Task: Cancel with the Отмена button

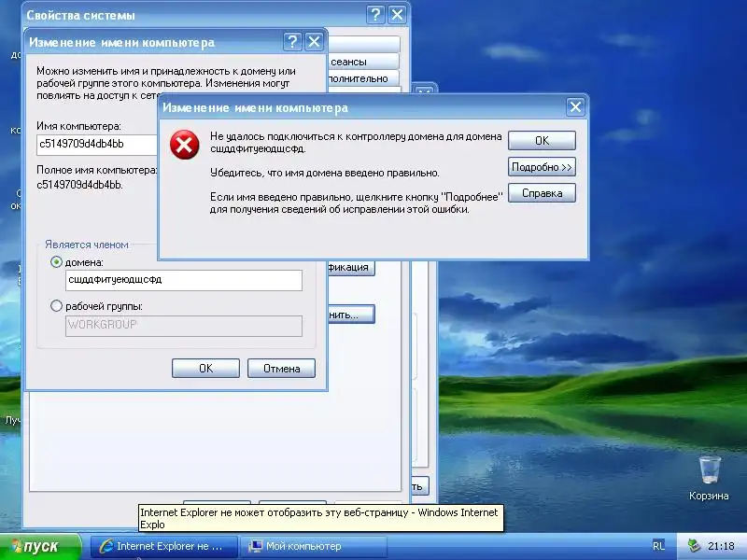Action: pos(282,368)
